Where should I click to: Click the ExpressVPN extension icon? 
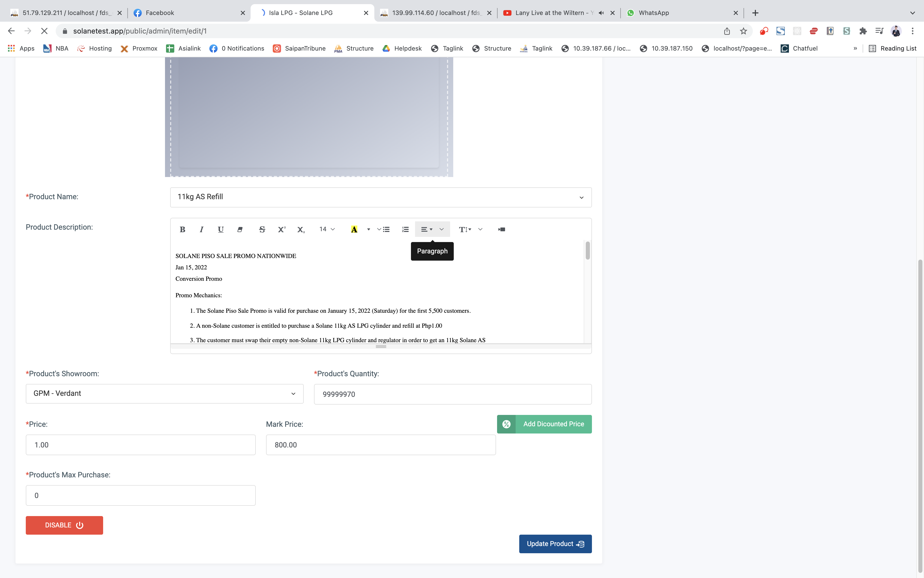(x=814, y=31)
